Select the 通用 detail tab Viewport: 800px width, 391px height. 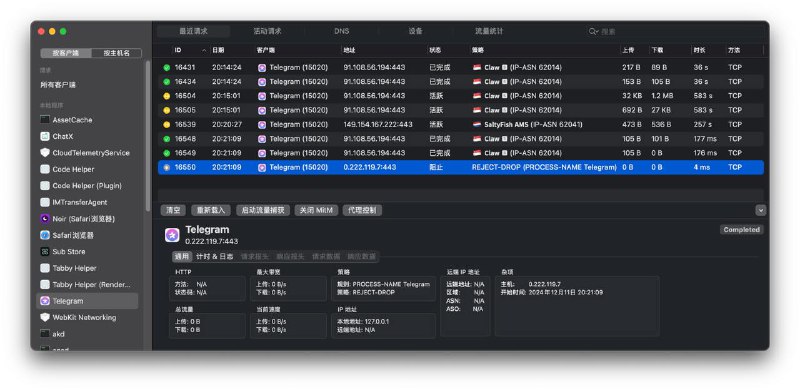(182, 257)
